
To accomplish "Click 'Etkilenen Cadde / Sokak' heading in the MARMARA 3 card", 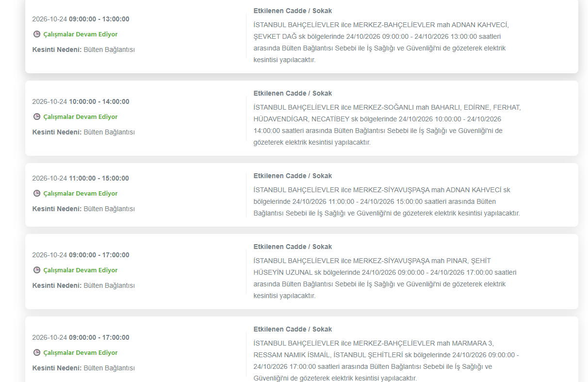I will 293,329.
